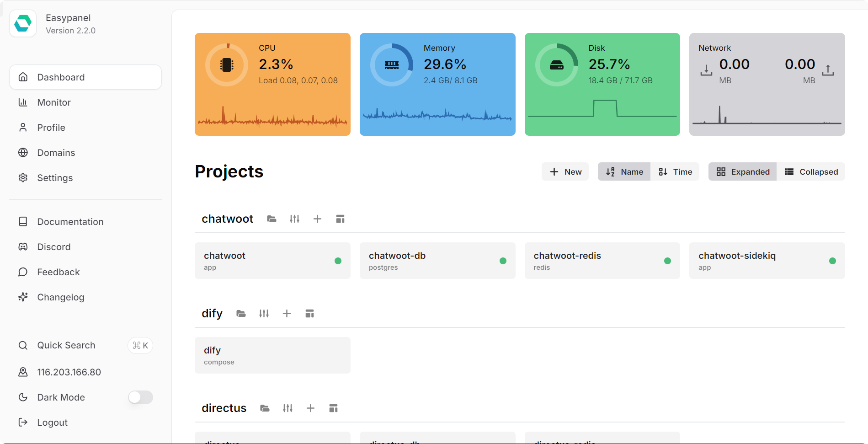Viewport: 868px width, 444px height.
Task: Open chatwoot project templates icon
Action: click(340, 219)
